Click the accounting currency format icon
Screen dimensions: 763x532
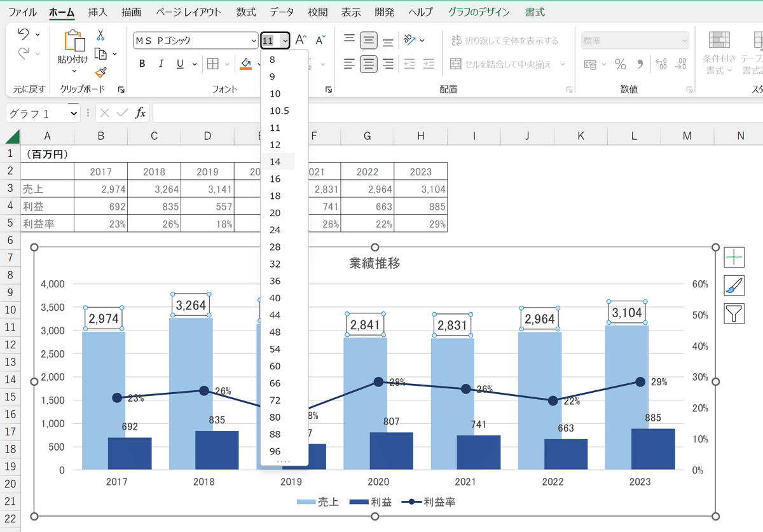tap(590, 64)
